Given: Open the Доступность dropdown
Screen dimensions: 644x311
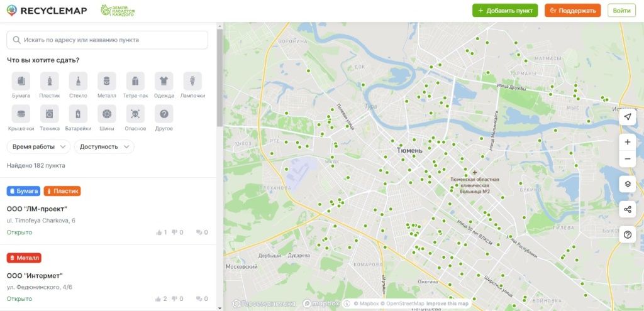Looking at the screenshot, I should 104,146.
